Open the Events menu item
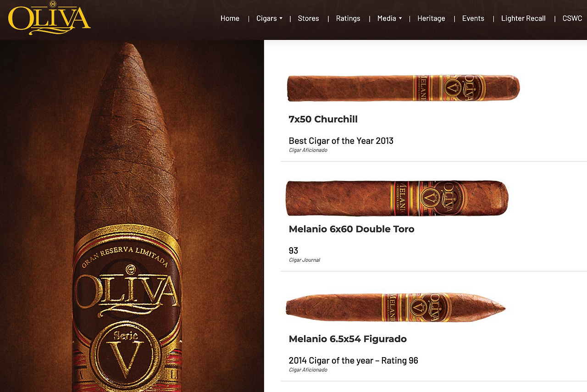 click(x=473, y=18)
